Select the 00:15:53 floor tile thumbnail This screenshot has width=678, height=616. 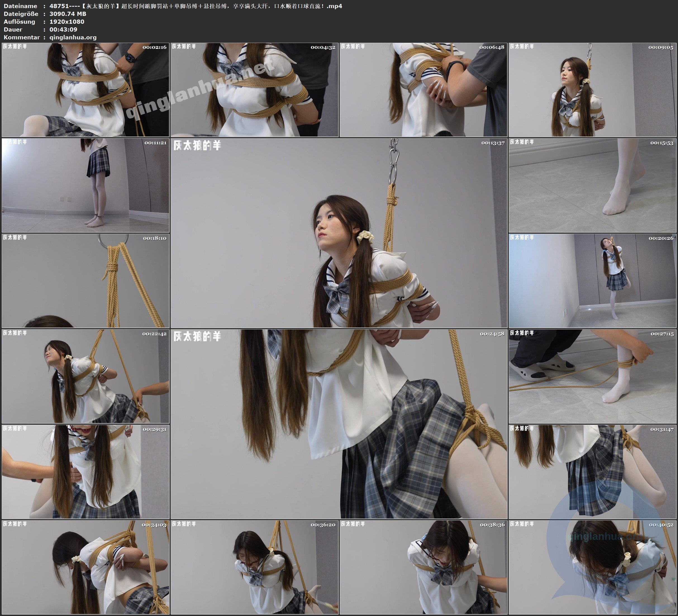(x=592, y=185)
